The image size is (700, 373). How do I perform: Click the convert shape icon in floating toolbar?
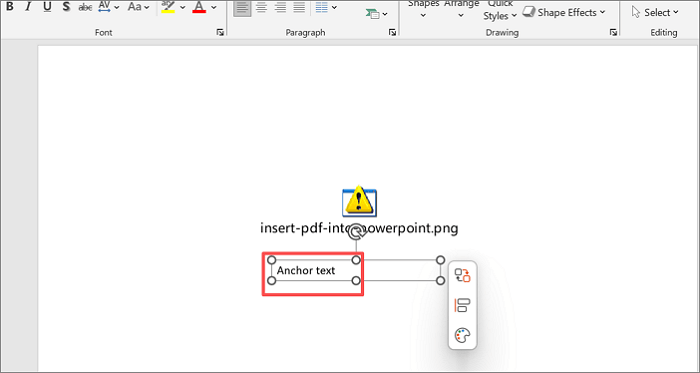[x=462, y=275]
